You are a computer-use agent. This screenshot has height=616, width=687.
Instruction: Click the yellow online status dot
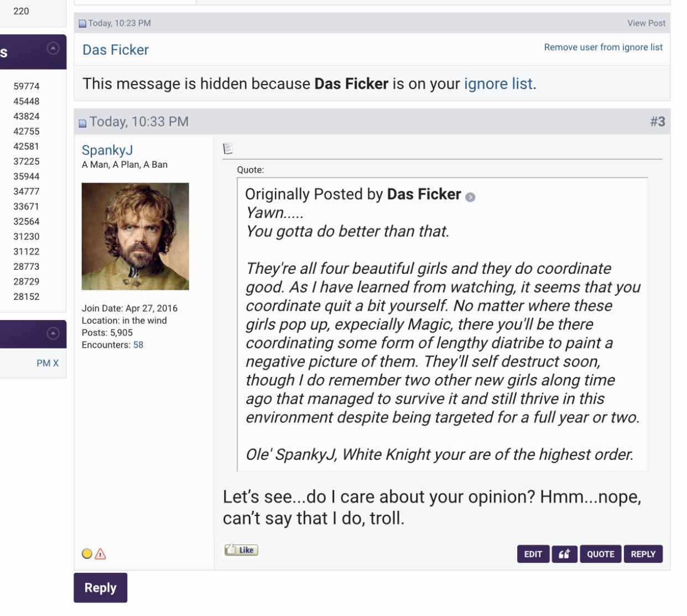point(87,554)
